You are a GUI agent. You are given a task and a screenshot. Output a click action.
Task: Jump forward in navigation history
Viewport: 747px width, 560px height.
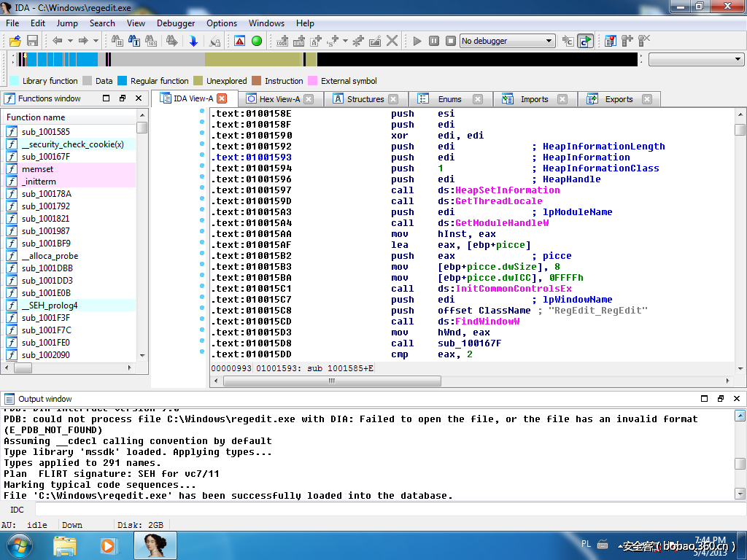tap(82, 40)
